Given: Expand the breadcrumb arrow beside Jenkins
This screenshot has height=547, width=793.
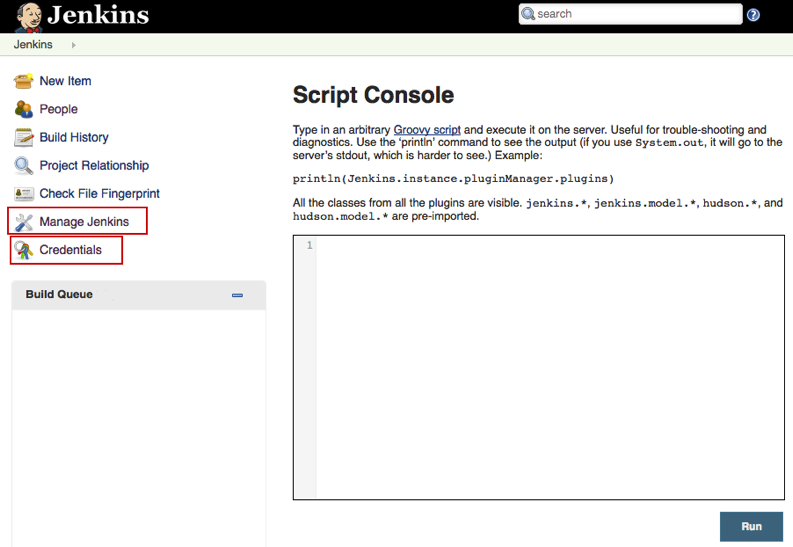Looking at the screenshot, I should coord(73,45).
